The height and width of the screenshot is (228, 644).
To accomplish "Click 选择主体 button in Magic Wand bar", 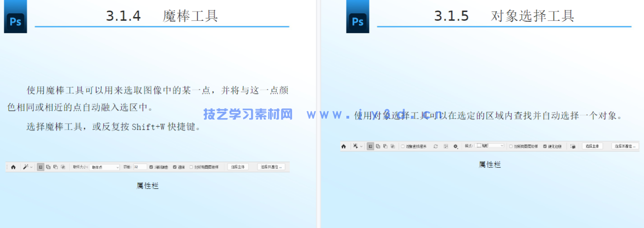I will click(x=238, y=167).
